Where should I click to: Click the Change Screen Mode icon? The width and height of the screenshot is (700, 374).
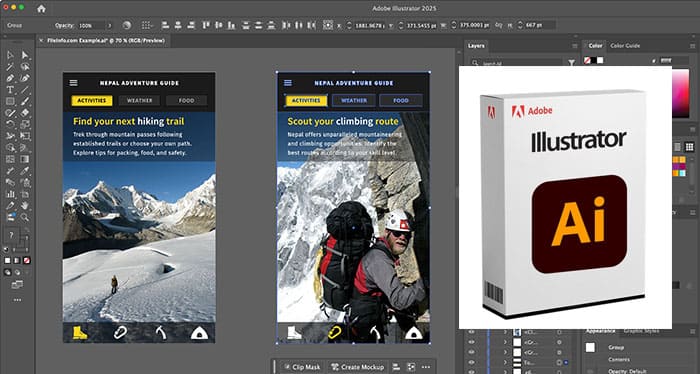[x=17, y=284]
